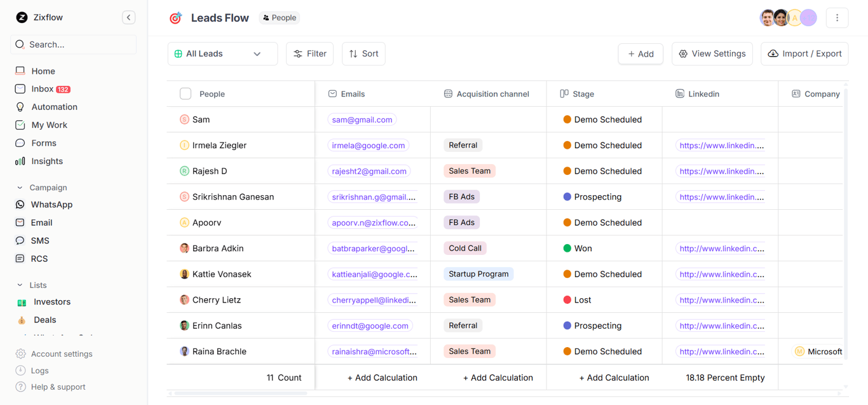
Task: Select the RCS messaging channel
Action: [20, 258]
